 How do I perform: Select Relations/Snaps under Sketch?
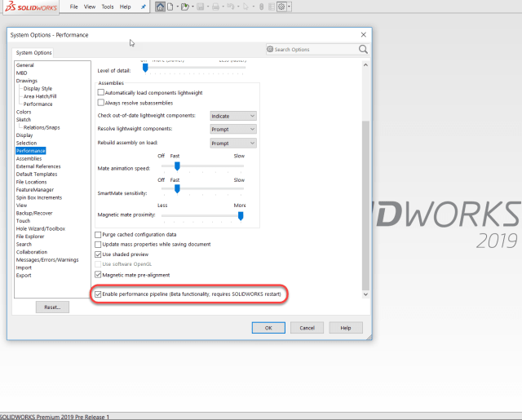pyautogui.click(x=42, y=127)
